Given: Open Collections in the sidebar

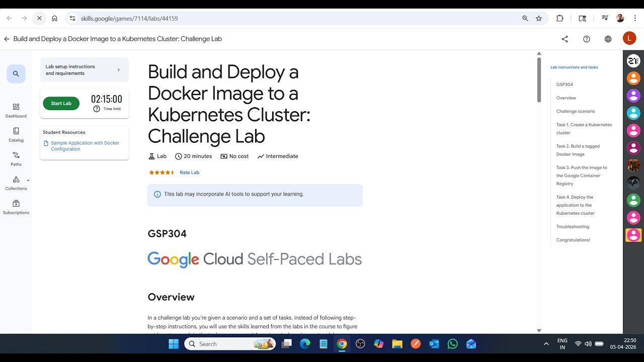Looking at the screenshot, I should coord(16,183).
